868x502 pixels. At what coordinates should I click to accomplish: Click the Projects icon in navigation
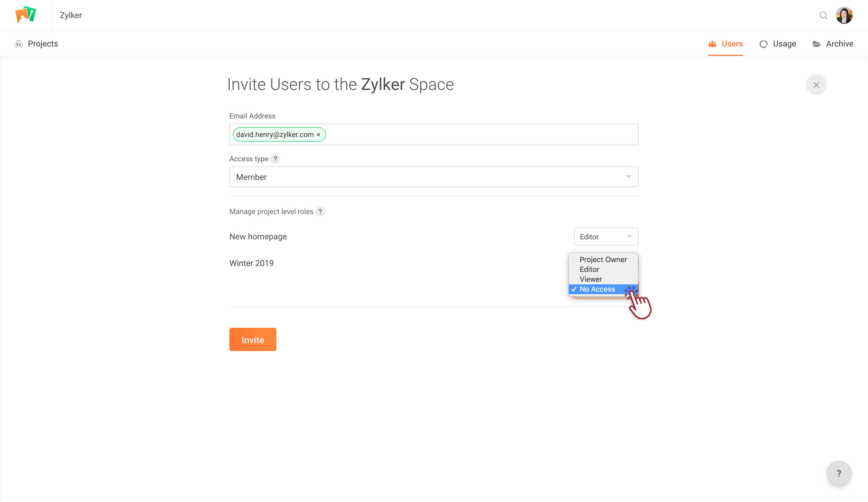tap(19, 44)
